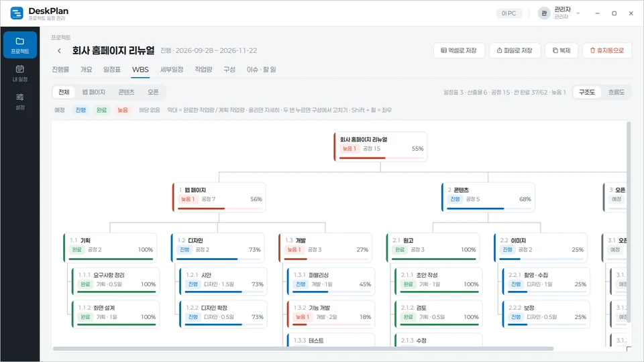Screen dimensions: 644x362
Task: Select node 1.2 디자인
Action: pos(217,247)
